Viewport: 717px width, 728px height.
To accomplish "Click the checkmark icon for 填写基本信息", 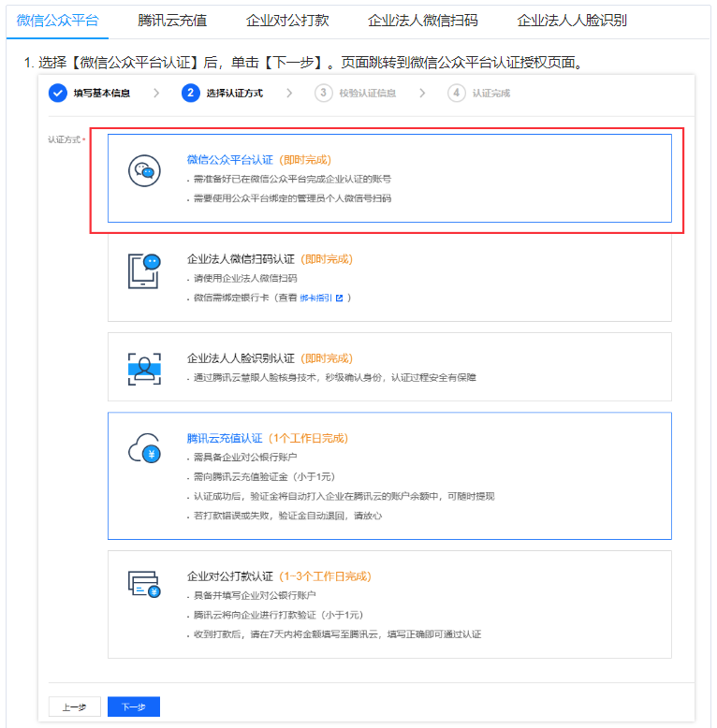I will pos(58,94).
